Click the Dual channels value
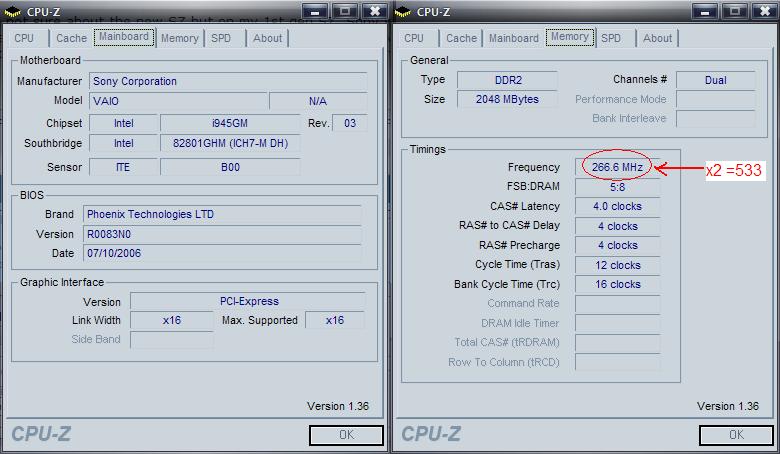This screenshot has width=780, height=454. point(716,80)
